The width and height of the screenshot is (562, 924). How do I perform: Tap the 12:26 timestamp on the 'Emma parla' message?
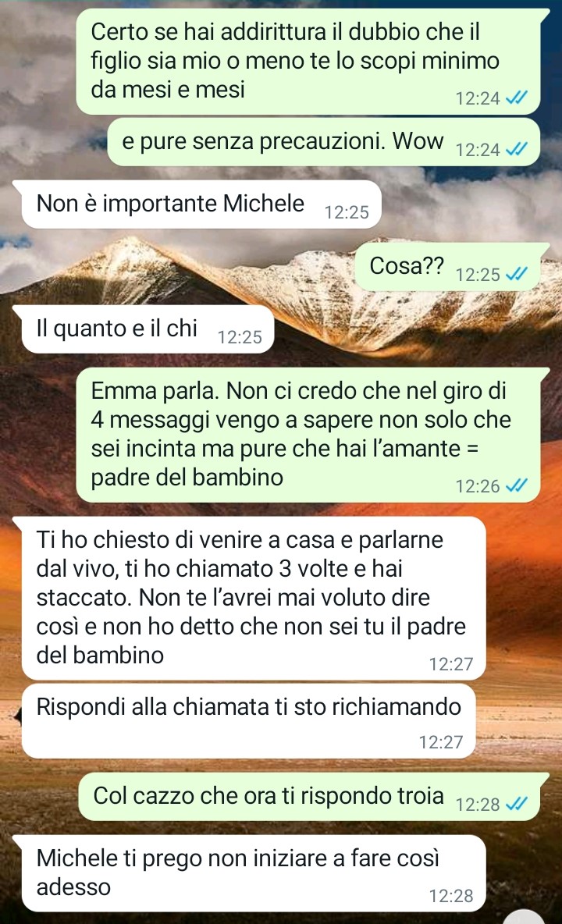[x=477, y=486]
